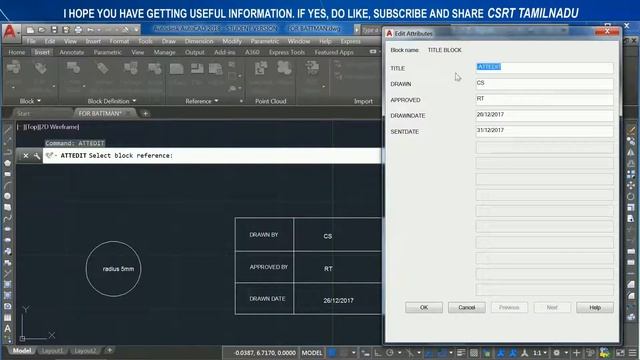640x360 pixels.
Task: Open the Start file tab
Action: 23,113
